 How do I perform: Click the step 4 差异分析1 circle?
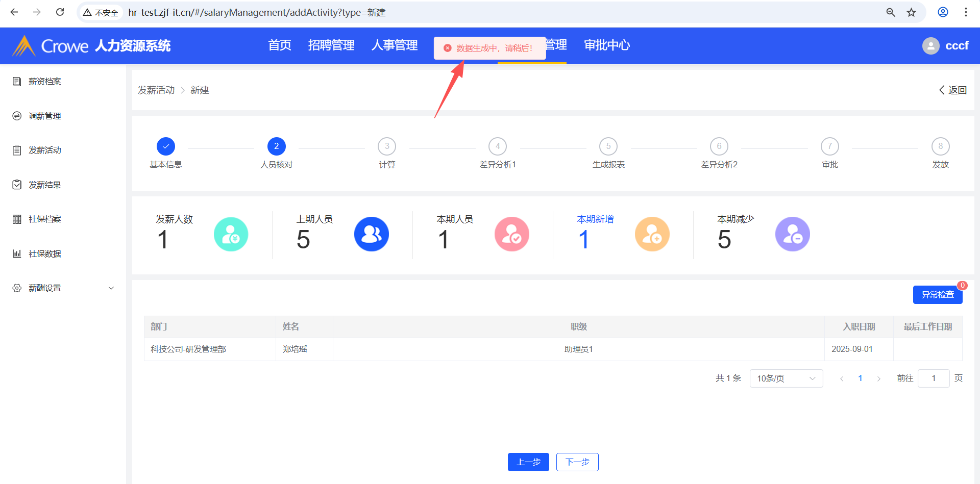pos(498,146)
